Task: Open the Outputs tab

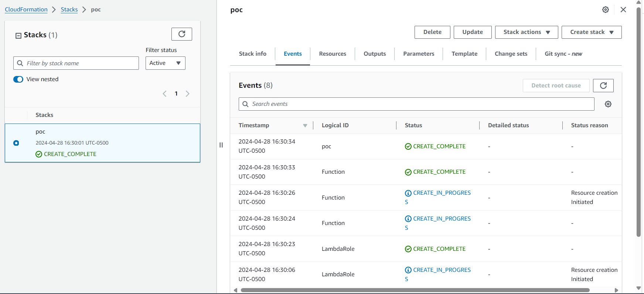Action: 375,54
